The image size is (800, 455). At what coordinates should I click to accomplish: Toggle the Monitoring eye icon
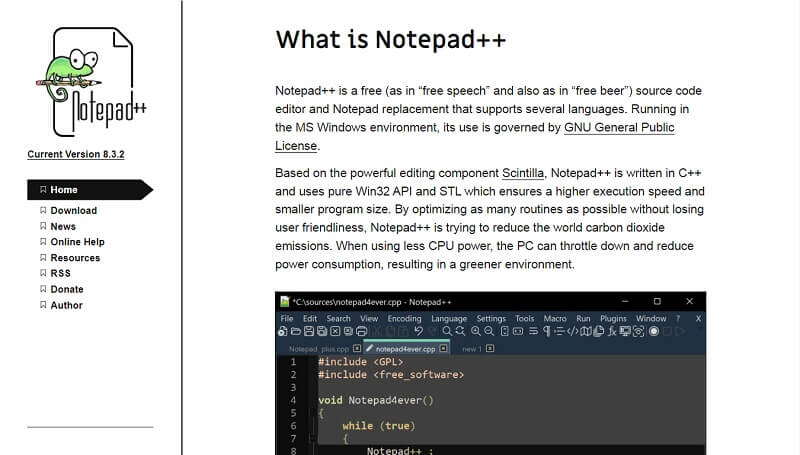[639, 332]
